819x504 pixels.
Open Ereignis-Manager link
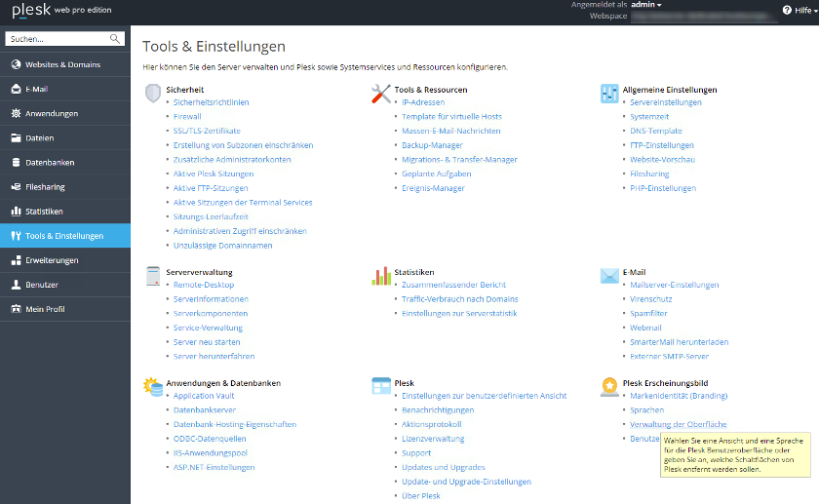click(x=433, y=188)
